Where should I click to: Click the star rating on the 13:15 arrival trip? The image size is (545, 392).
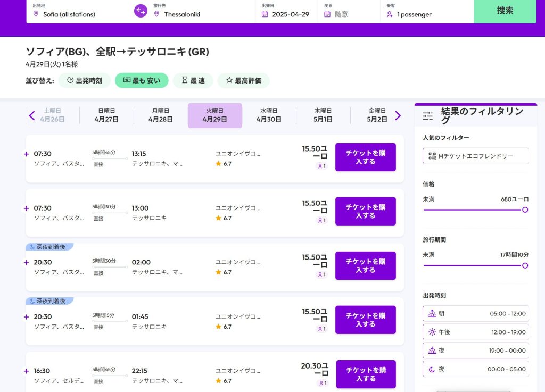click(x=223, y=163)
